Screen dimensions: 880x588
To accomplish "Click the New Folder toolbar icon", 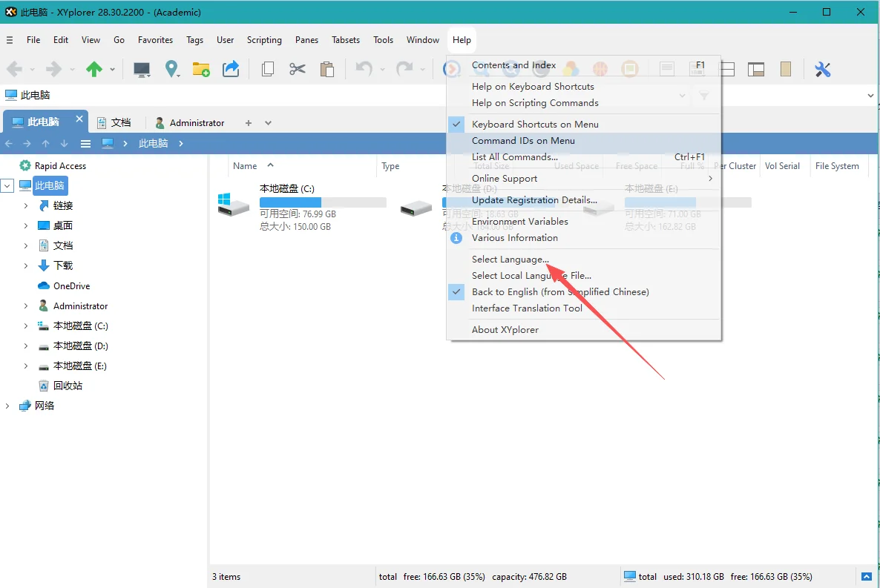I will point(201,69).
